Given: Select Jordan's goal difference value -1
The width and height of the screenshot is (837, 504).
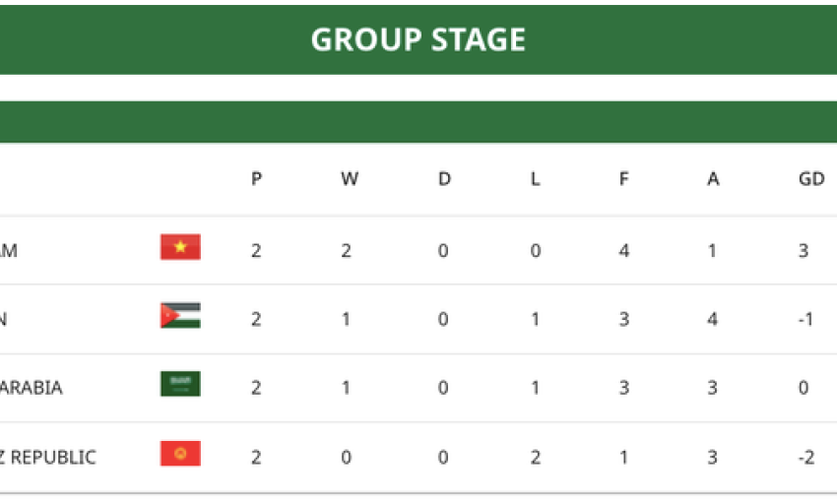Looking at the screenshot, I should [x=805, y=319].
